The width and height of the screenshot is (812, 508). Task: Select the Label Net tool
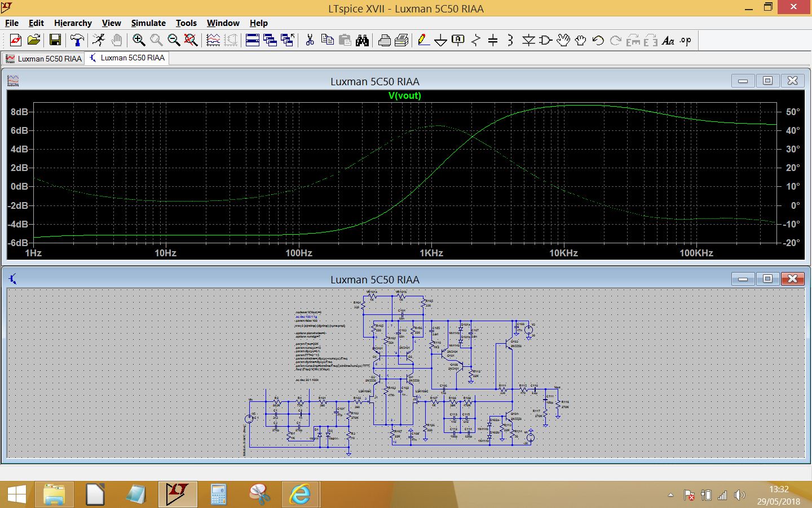(458, 40)
